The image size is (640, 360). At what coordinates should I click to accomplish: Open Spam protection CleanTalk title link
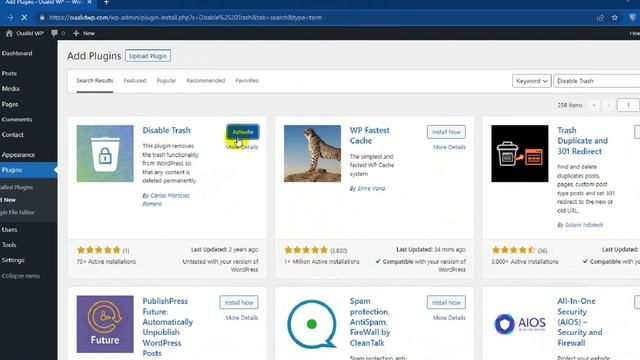tap(370, 322)
